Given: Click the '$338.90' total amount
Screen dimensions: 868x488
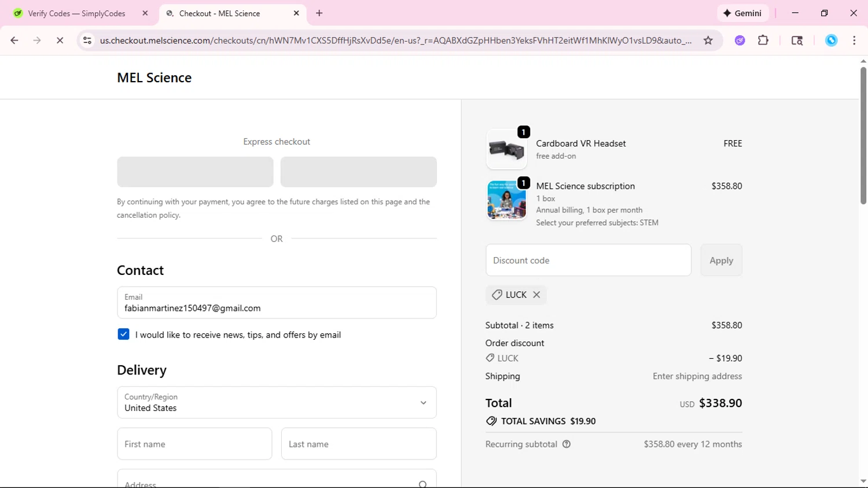Looking at the screenshot, I should pos(720,403).
